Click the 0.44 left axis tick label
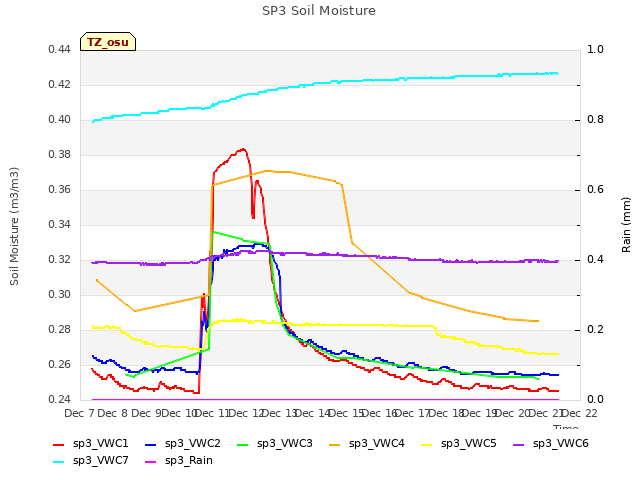The image size is (640, 480). coord(59,49)
